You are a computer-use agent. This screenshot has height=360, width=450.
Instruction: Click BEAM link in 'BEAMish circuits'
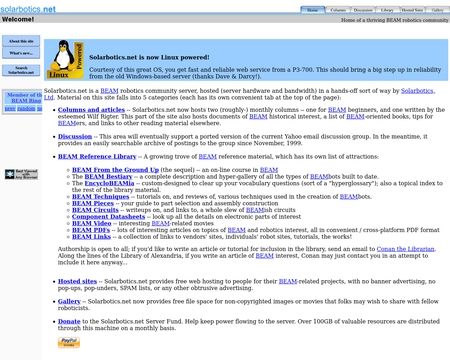pos(255,210)
